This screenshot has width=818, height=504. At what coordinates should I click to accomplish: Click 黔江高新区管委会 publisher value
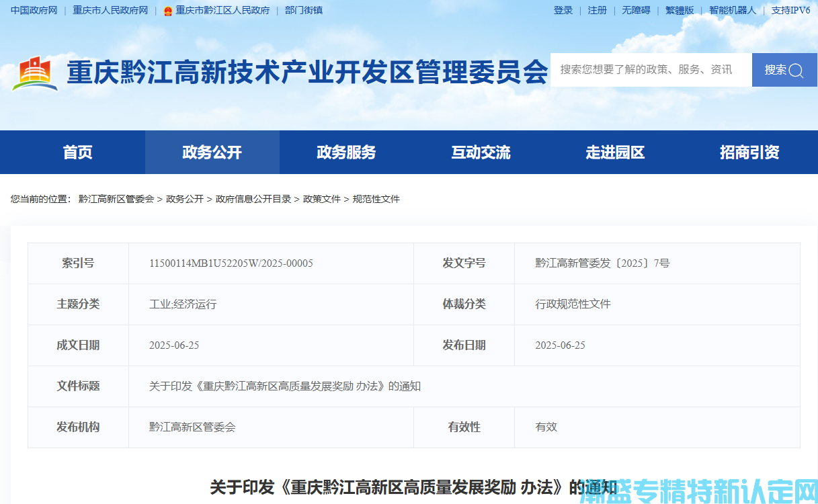[192, 427]
